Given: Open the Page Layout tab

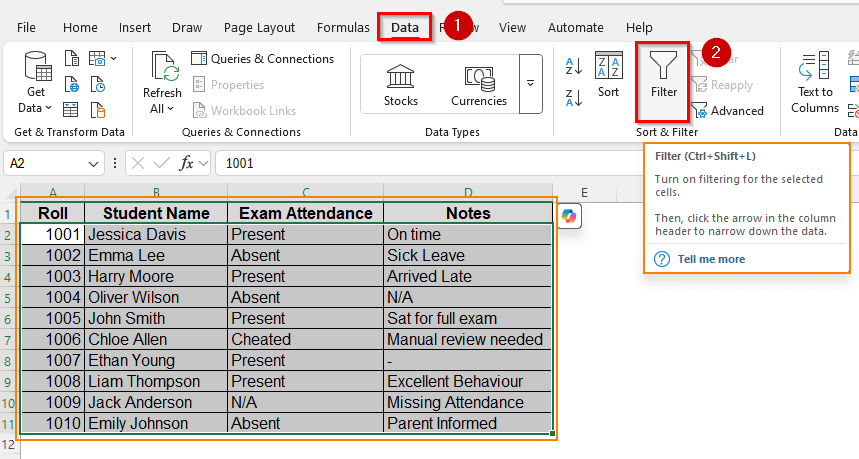Looking at the screenshot, I should tap(259, 27).
